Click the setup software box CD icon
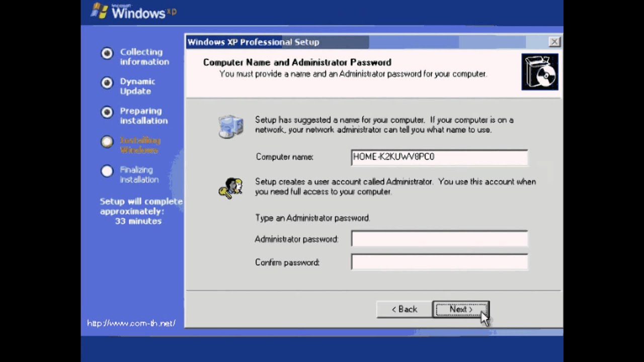The image size is (644, 362). point(540,72)
